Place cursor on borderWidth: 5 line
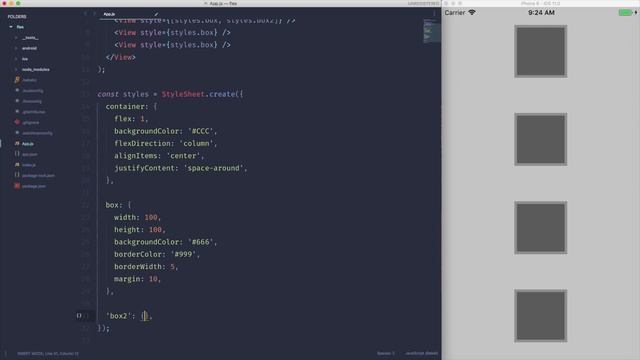 click(146, 267)
